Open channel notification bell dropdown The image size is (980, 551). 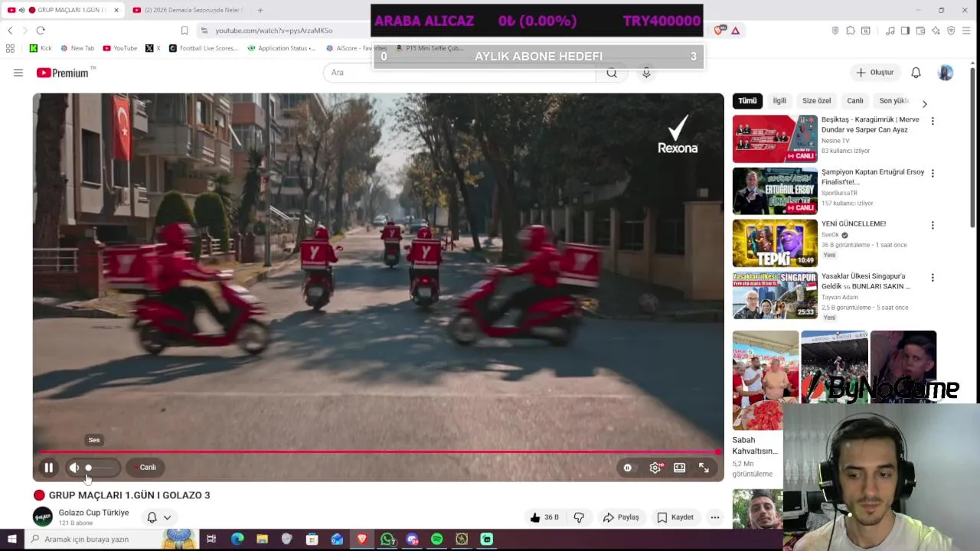tap(159, 517)
